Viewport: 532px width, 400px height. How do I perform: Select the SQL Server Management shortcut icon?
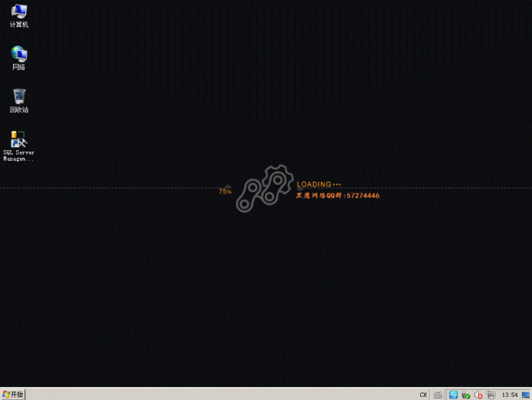point(19,146)
